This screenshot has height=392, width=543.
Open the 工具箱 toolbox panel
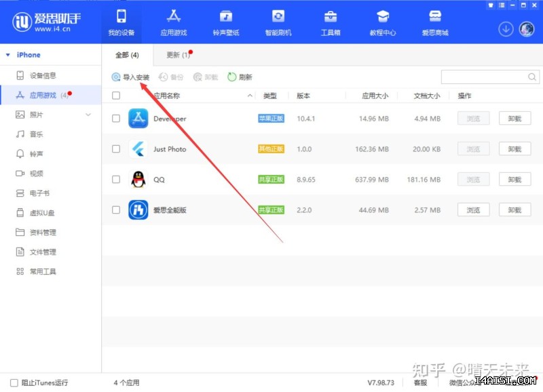(x=331, y=21)
